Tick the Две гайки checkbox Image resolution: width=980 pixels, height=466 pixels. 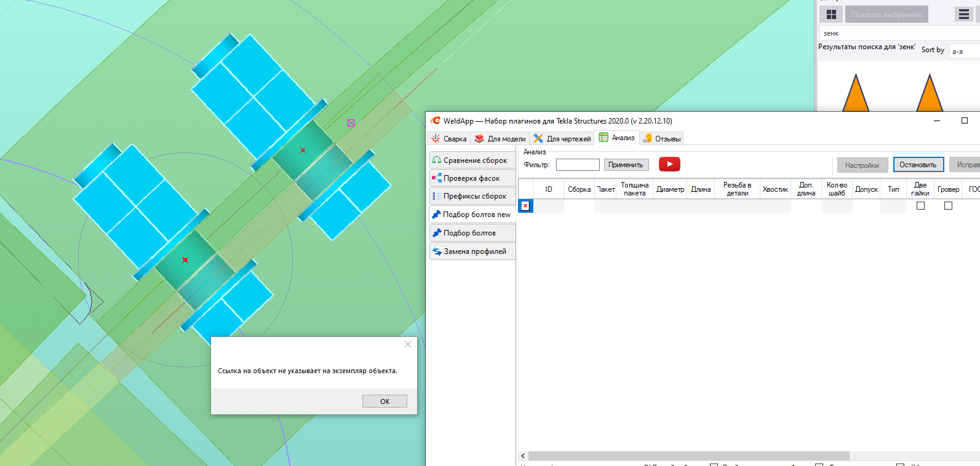(920, 206)
